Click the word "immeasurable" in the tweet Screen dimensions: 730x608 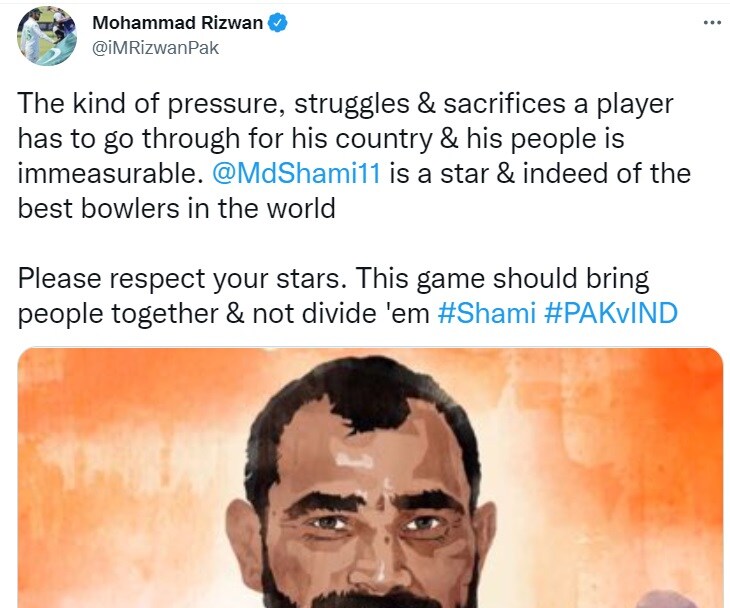[x=110, y=173]
